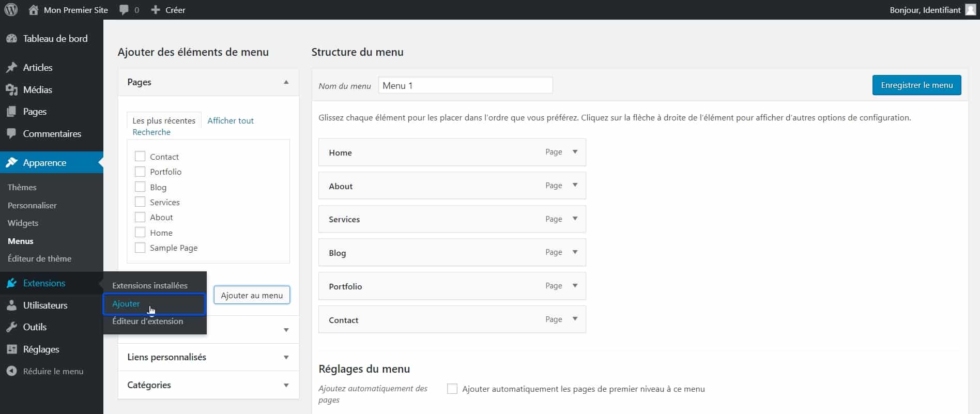Click the Nom du menu text field

[x=465, y=85]
